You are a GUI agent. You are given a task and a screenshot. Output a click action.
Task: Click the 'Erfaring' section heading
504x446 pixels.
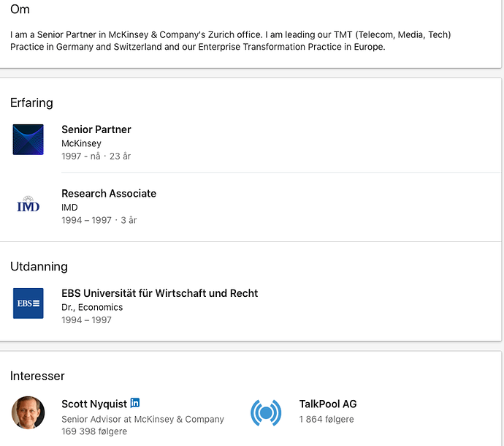pyautogui.click(x=31, y=103)
